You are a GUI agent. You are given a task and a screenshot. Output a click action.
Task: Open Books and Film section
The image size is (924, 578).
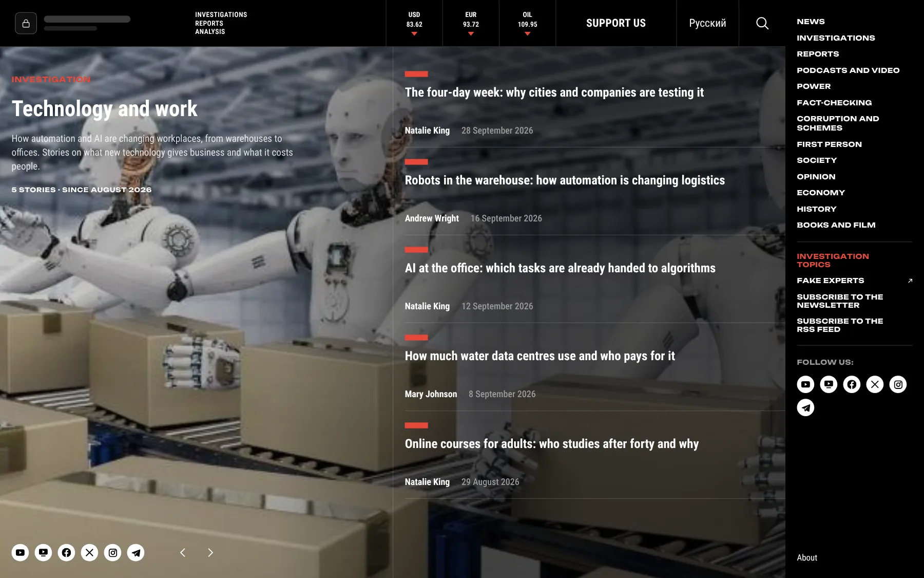(836, 225)
